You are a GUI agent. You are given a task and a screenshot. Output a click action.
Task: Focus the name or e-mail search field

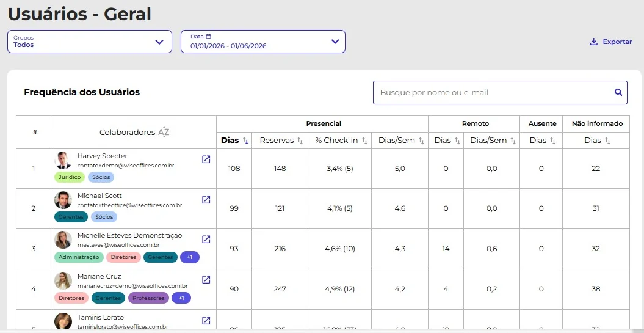[500, 92]
